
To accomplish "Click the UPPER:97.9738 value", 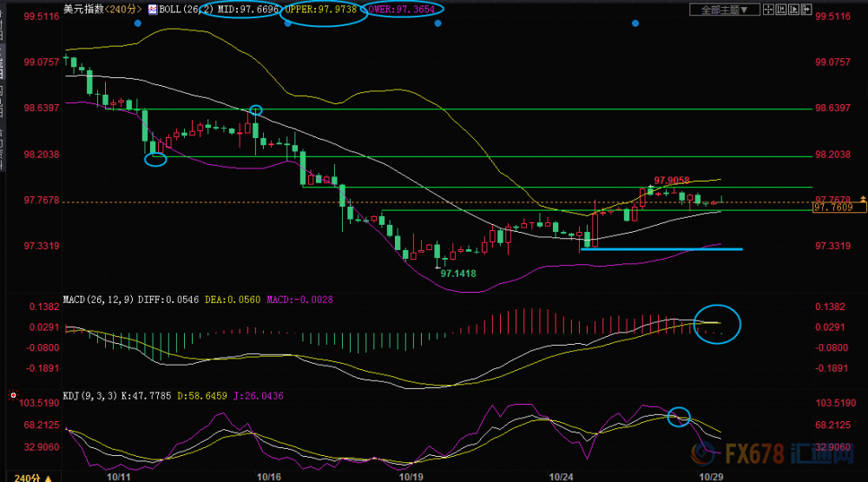I will coord(321,10).
